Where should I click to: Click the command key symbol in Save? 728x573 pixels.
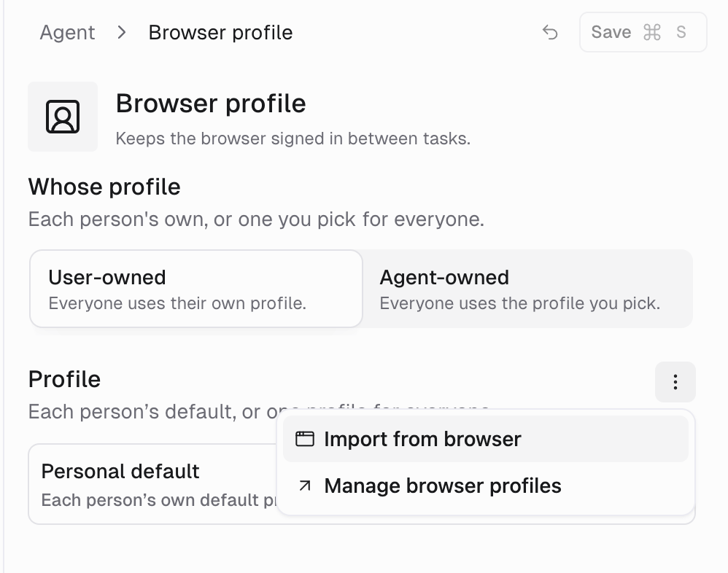pos(652,33)
